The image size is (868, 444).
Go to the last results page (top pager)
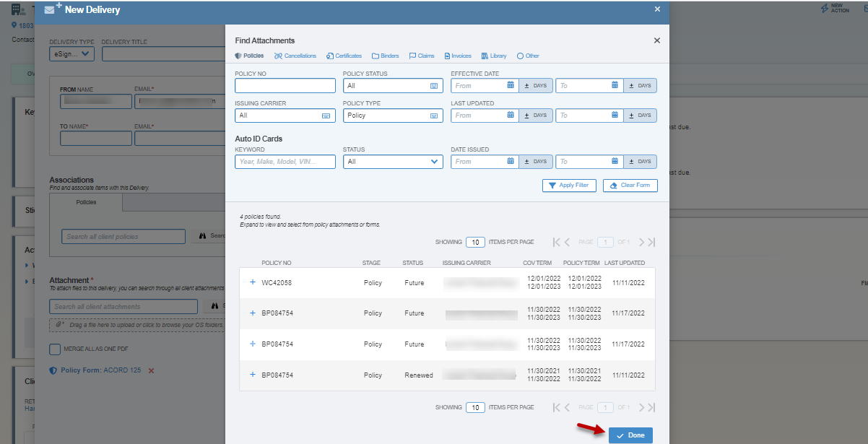[x=651, y=243]
